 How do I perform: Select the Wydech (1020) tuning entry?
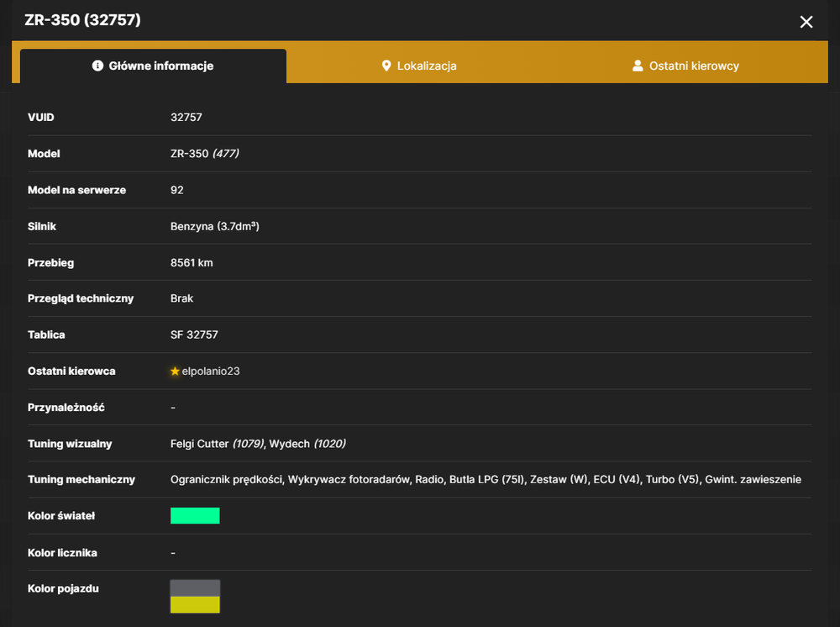307,444
